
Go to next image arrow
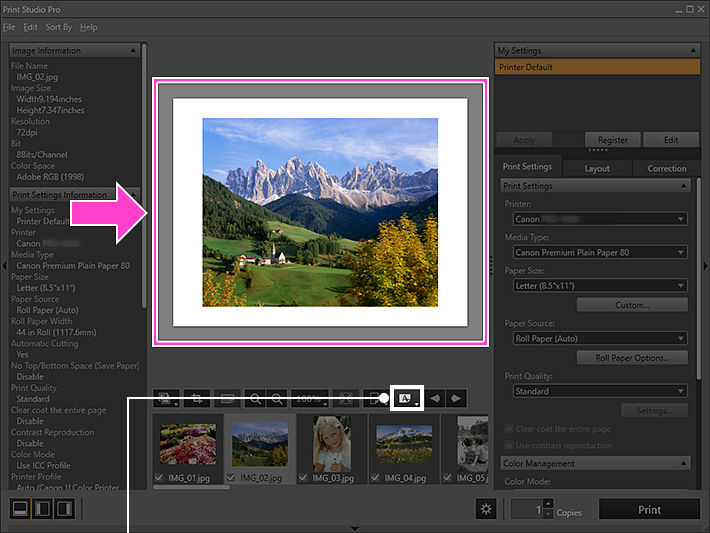point(456,398)
